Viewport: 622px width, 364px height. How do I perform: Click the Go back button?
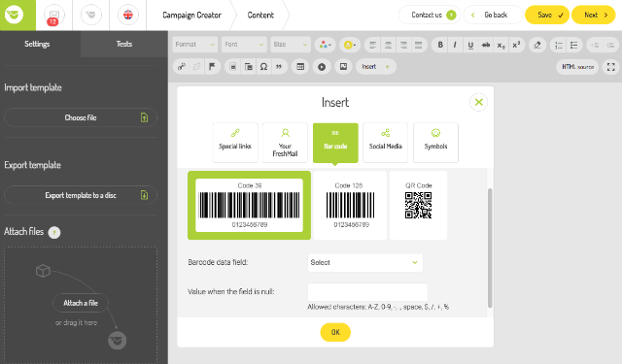493,16
